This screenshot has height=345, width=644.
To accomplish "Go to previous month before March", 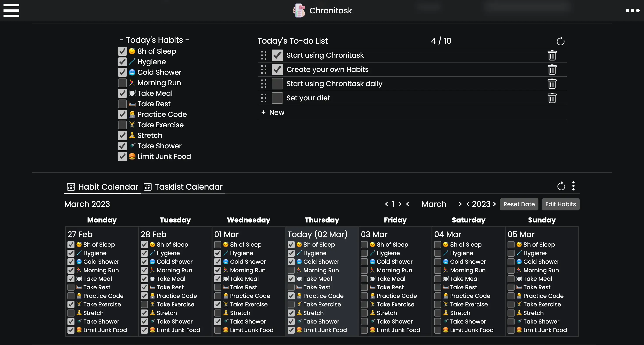I will [x=407, y=204].
